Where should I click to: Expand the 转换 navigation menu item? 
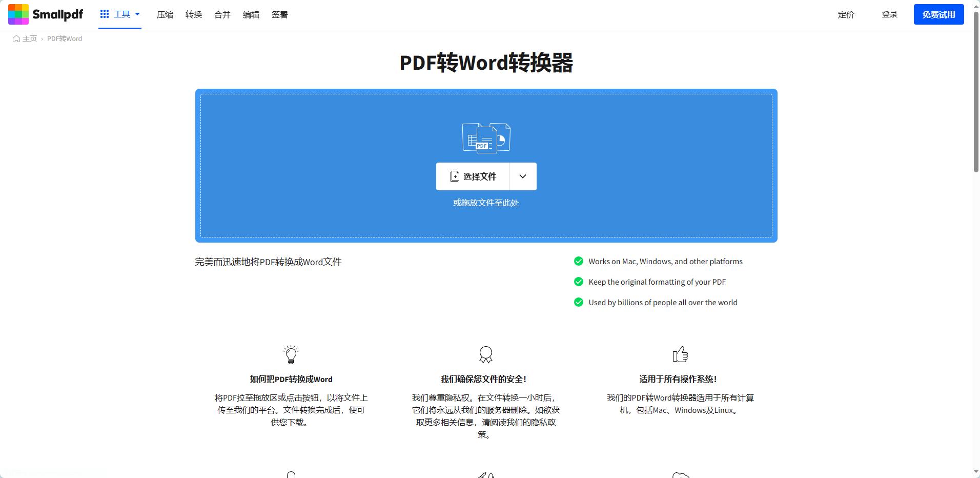194,14
